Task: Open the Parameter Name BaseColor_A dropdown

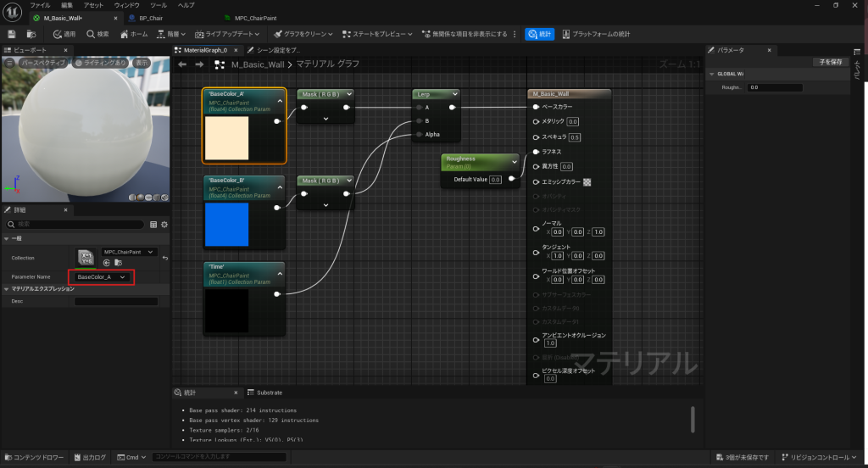Action: pos(101,277)
